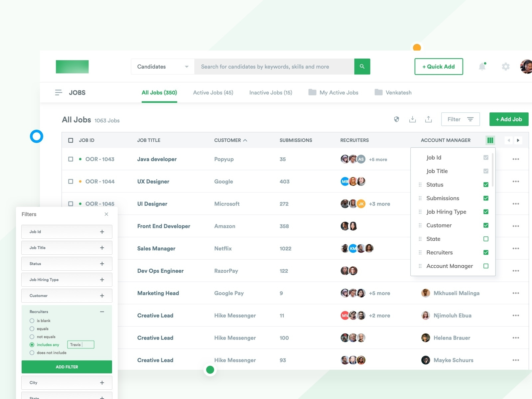The height and width of the screenshot is (399, 532).
Task: Open more options for Front End Developer row
Action: point(516,226)
